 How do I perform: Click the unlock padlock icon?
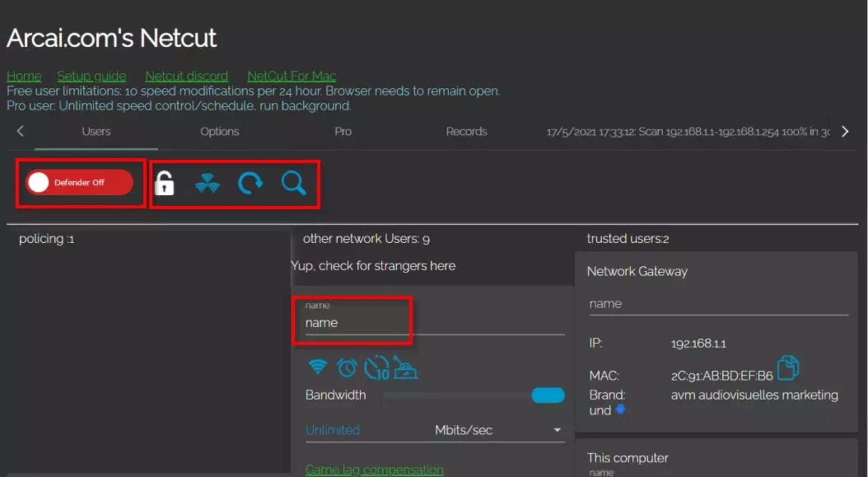point(164,183)
